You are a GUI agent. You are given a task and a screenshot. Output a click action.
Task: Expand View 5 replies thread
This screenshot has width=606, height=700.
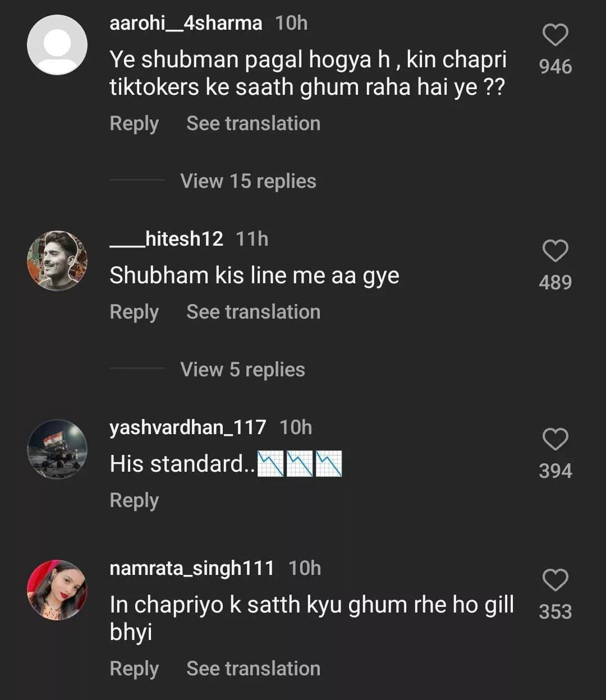[242, 370]
